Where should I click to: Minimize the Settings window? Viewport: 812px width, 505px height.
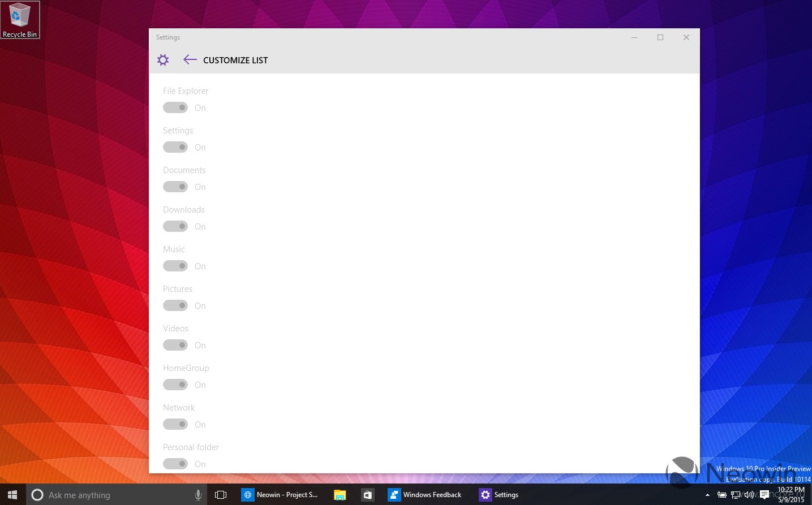(634, 37)
